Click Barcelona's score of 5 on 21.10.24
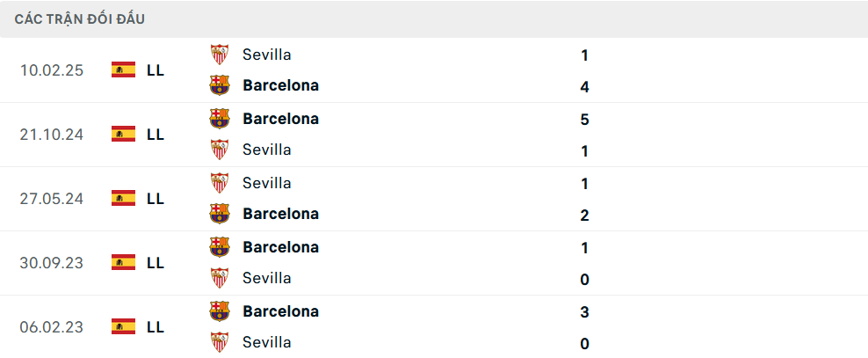Image resolution: width=868 pixels, height=358 pixels. [584, 120]
